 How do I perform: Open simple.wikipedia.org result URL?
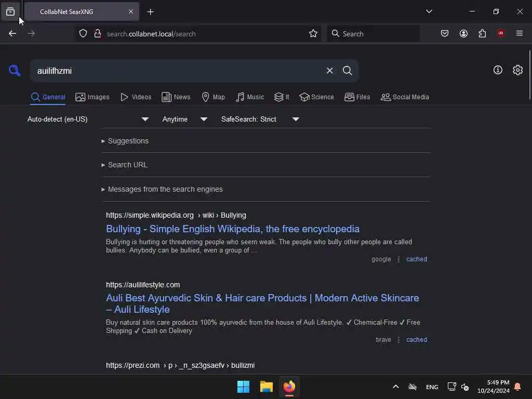[176, 216]
